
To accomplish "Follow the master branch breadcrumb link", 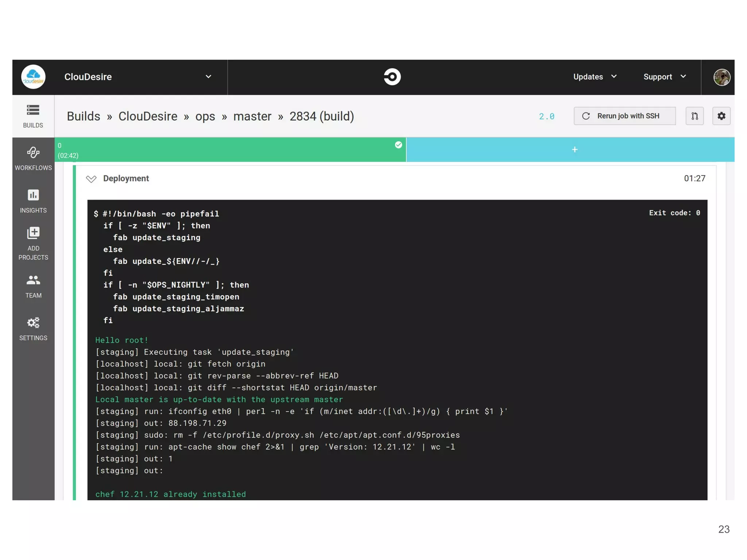I will point(252,116).
